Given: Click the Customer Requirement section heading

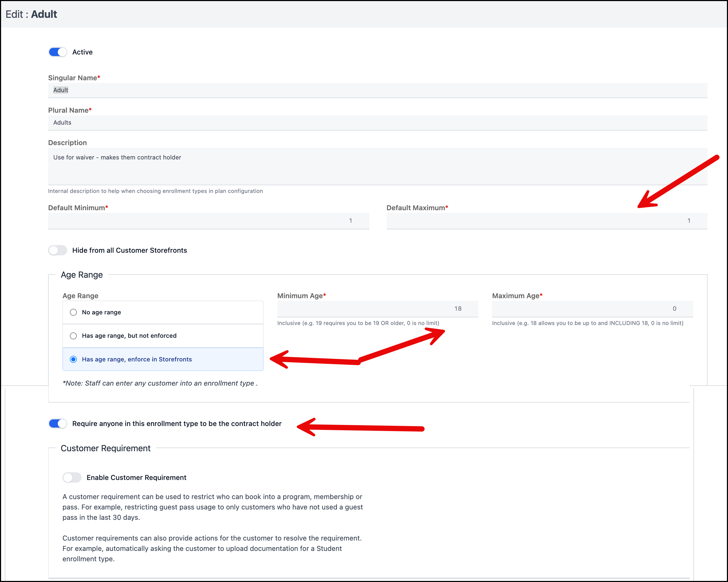Looking at the screenshot, I should click(105, 448).
